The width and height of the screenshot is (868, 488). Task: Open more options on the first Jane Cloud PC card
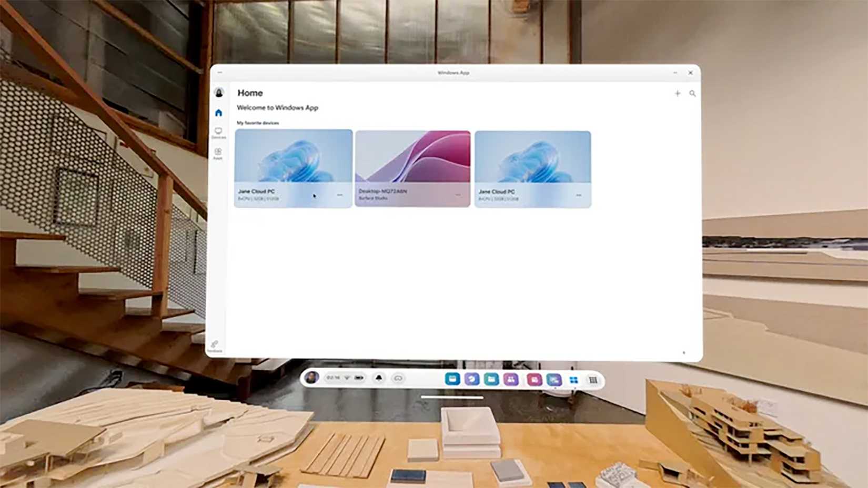tap(340, 195)
